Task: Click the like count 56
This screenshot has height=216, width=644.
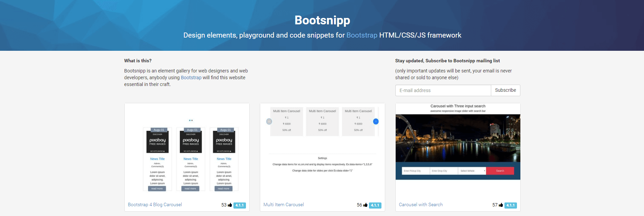Action: (x=359, y=205)
